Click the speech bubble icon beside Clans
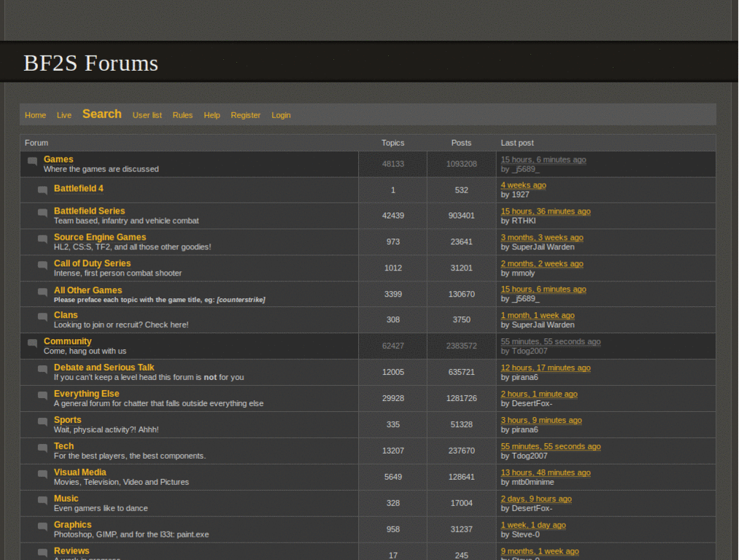The width and height of the screenshot is (747, 560). coord(43,318)
